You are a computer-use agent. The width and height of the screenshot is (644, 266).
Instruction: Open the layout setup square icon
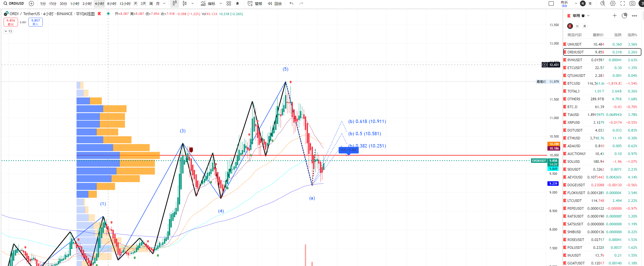click(551, 3)
